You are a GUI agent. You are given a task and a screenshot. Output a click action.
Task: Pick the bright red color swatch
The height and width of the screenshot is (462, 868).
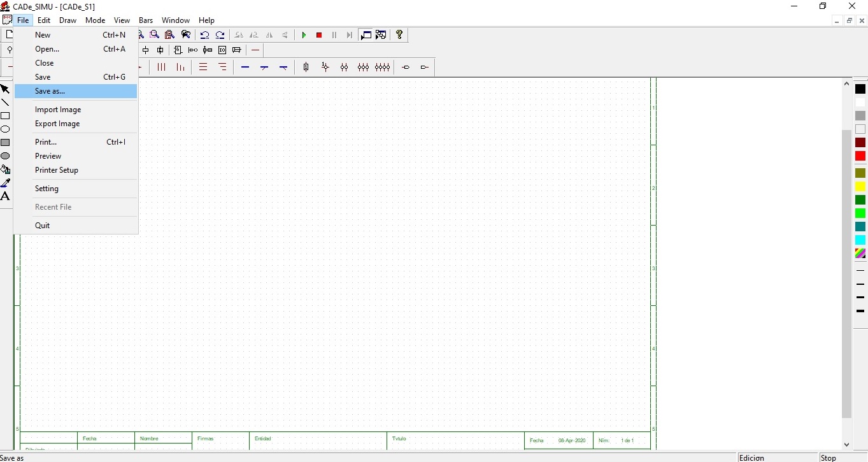click(860, 156)
